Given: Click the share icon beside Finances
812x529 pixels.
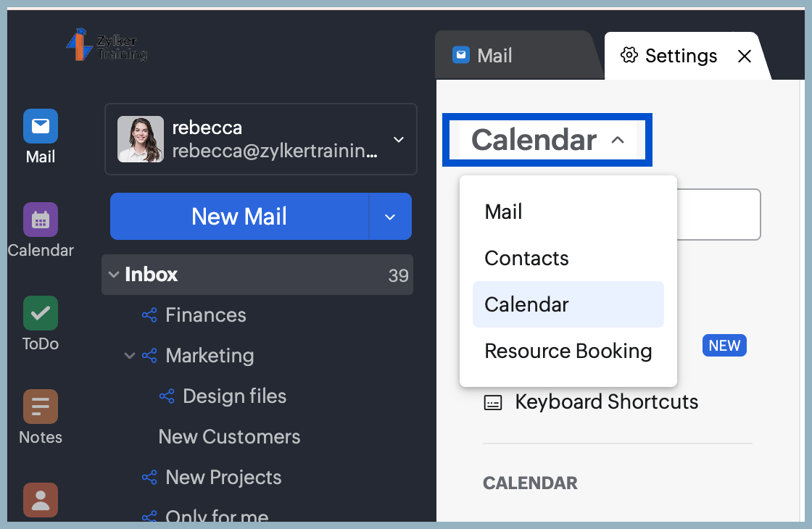Looking at the screenshot, I should click(x=149, y=315).
